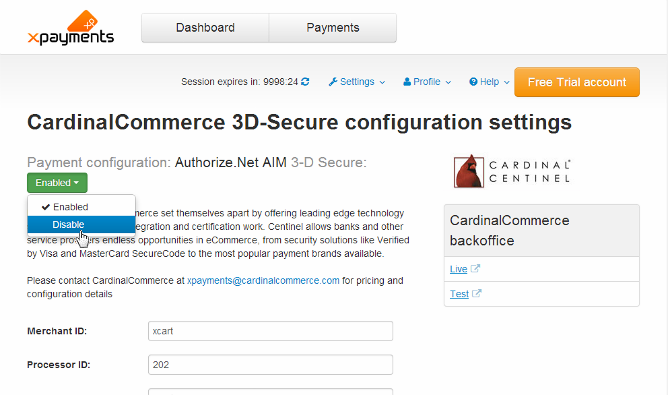The image size is (668, 395).
Task: Expand the Settings dropdown menu
Action: click(x=357, y=81)
